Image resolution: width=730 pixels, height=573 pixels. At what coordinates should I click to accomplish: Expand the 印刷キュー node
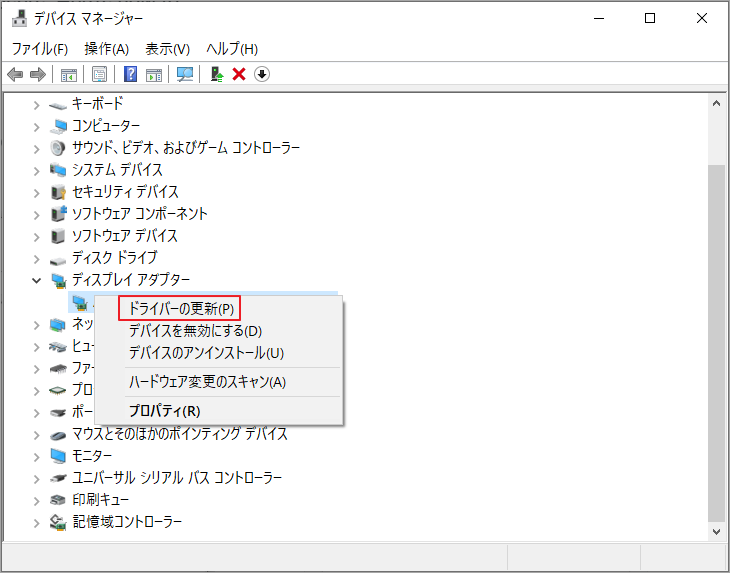pos(36,500)
